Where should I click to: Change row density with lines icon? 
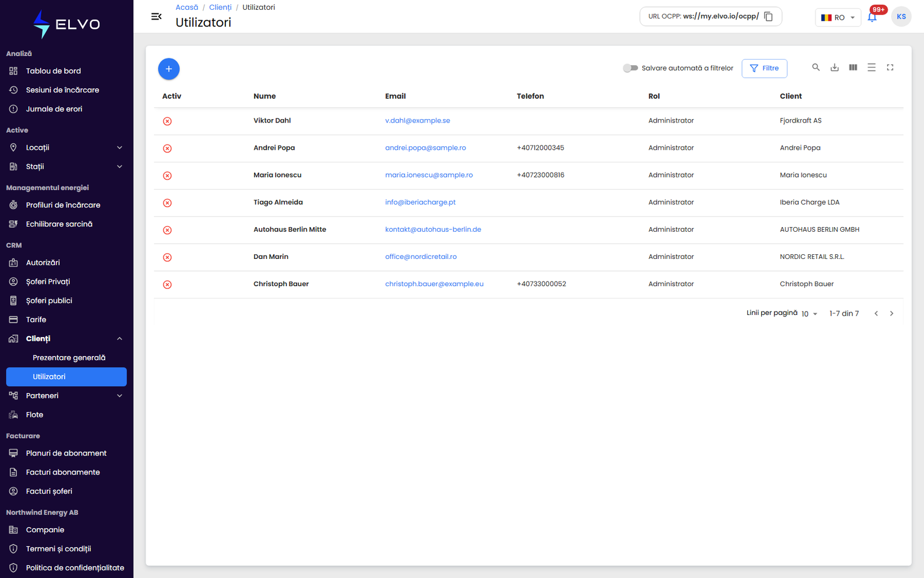tap(871, 68)
